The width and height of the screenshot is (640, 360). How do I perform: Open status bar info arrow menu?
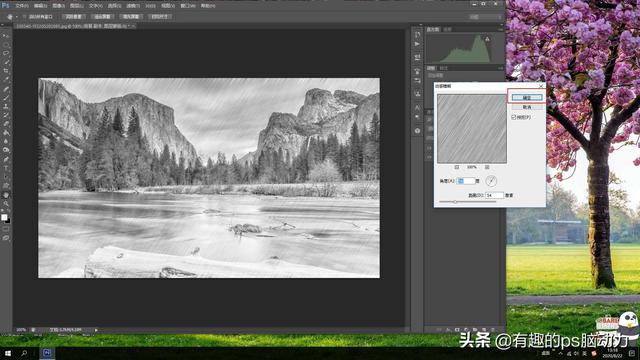(96, 330)
